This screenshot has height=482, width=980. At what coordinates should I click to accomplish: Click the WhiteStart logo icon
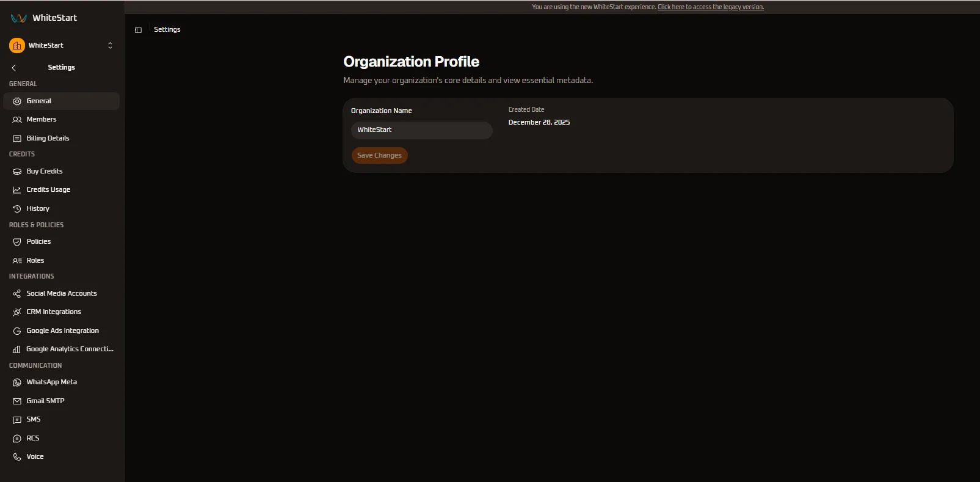tap(18, 18)
